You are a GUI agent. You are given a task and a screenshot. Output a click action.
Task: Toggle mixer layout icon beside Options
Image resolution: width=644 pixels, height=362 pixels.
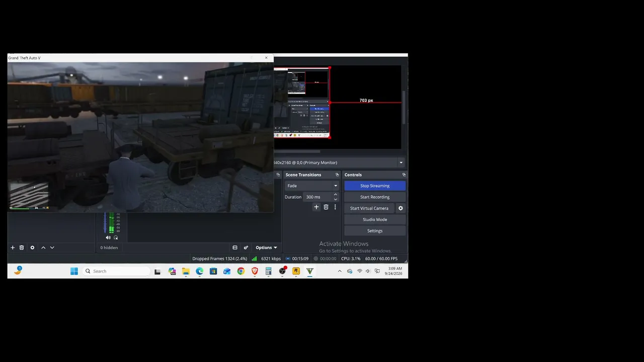235,247
